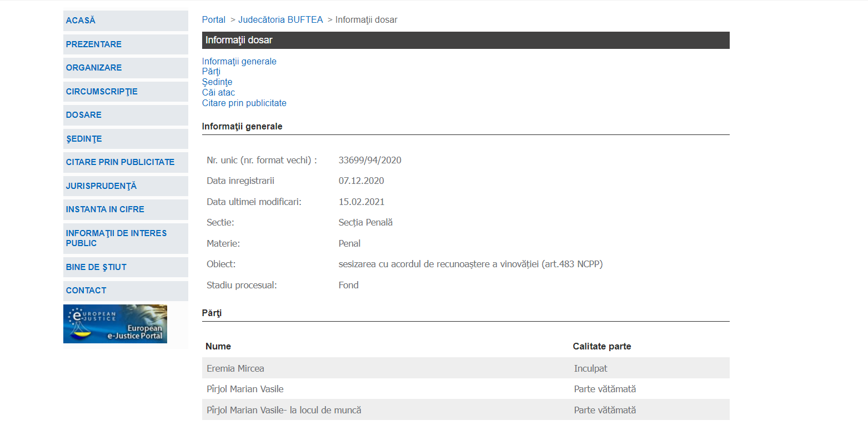The height and width of the screenshot is (430, 868).
Task: Select the Eremia Mircea party row
Action: coord(235,368)
